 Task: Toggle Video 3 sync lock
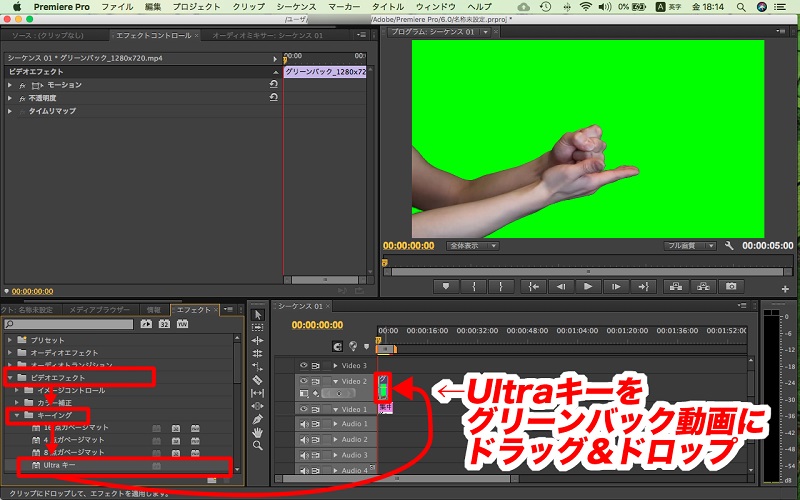(316, 365)
